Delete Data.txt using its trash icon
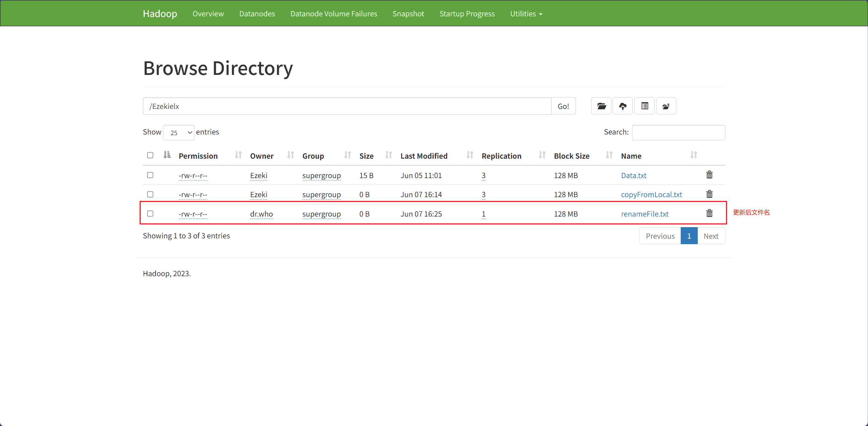The image size is (868, 426). (x=709, y=175)
